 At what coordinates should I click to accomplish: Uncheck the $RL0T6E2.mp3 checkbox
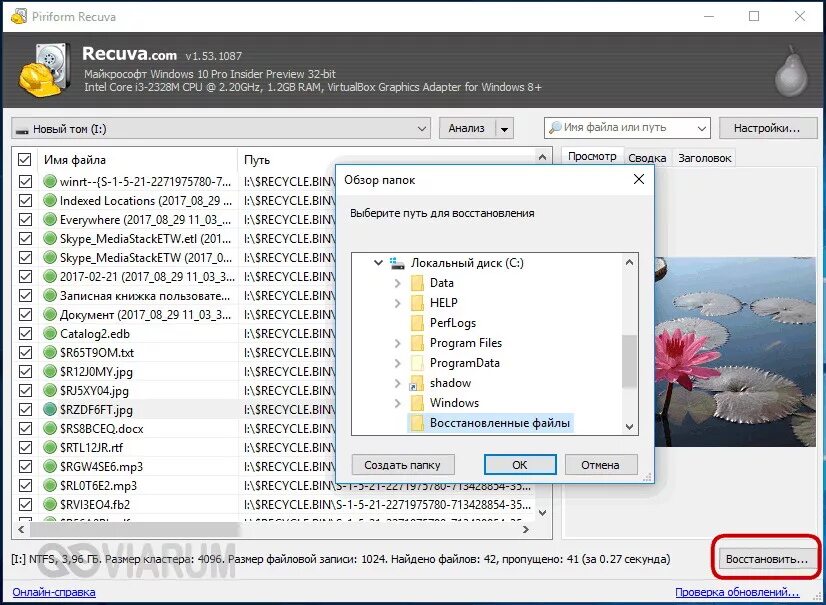25,485
